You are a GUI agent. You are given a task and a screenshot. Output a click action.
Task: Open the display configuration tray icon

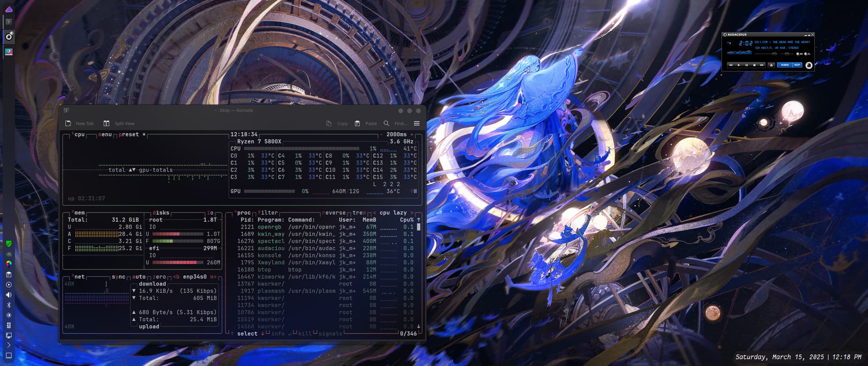pos(9,335)
